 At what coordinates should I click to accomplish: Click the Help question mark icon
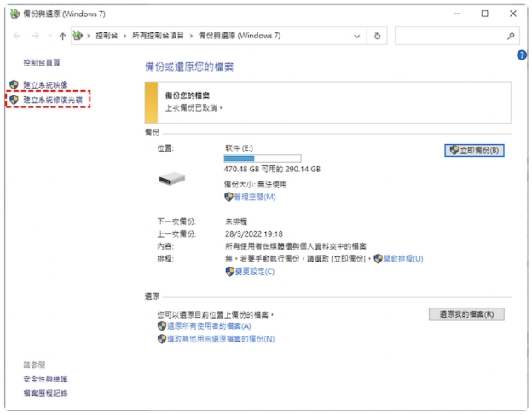[x=522, y=55]
